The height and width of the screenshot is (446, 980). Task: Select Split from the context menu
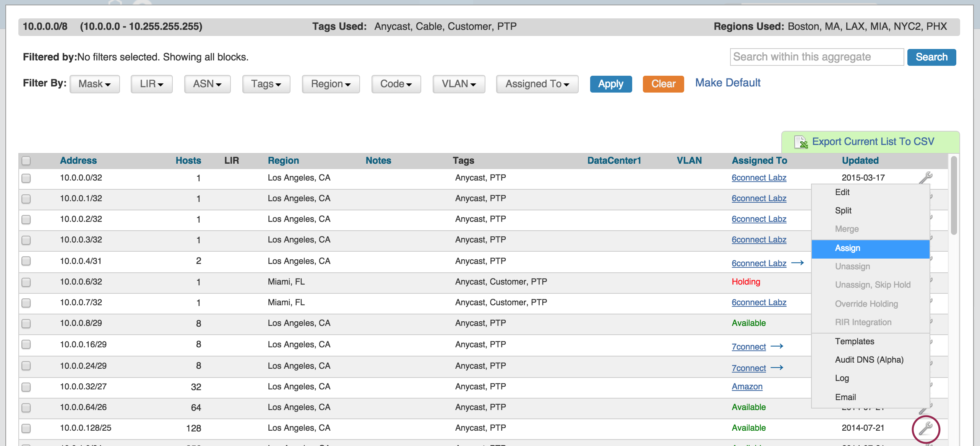coord(843,211)
